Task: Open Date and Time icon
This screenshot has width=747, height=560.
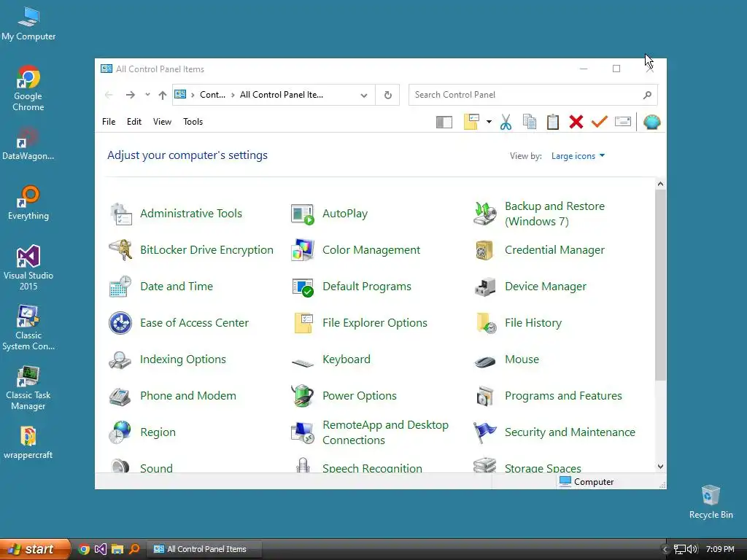Action: (120, 287)
